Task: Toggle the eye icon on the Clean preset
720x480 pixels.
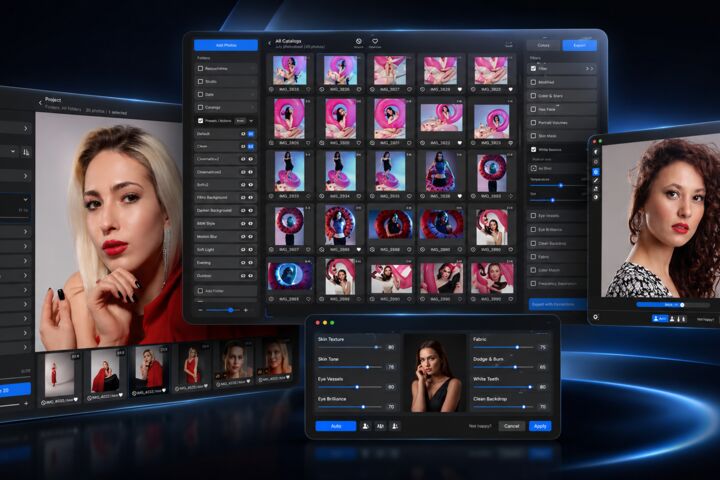Action: (243, 147)
